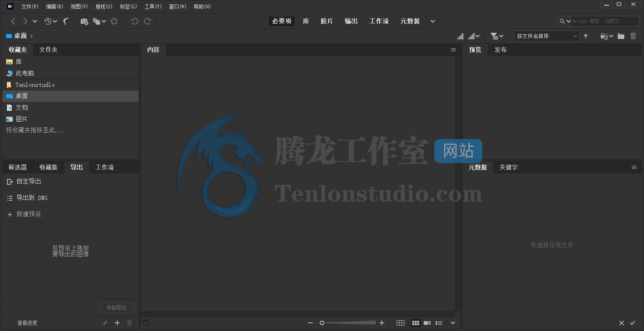Click the filter by rating funnel icon

coord(494,36)
